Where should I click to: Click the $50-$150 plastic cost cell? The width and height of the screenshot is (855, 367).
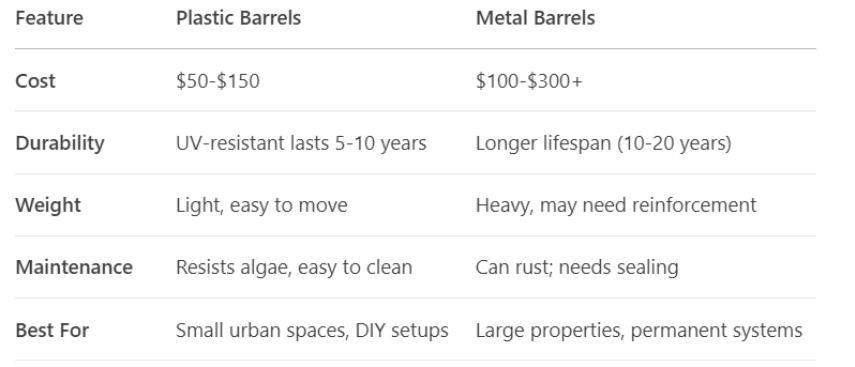[218, 81]
